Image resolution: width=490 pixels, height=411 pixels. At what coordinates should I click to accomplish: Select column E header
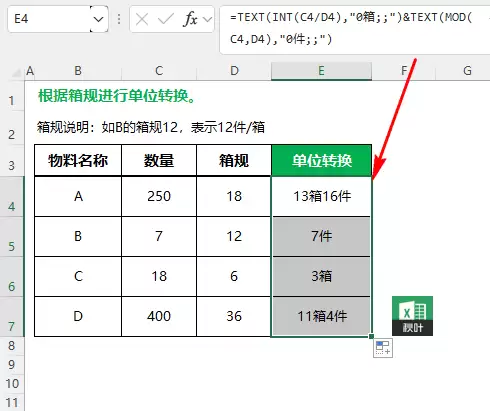click(321, 71)
